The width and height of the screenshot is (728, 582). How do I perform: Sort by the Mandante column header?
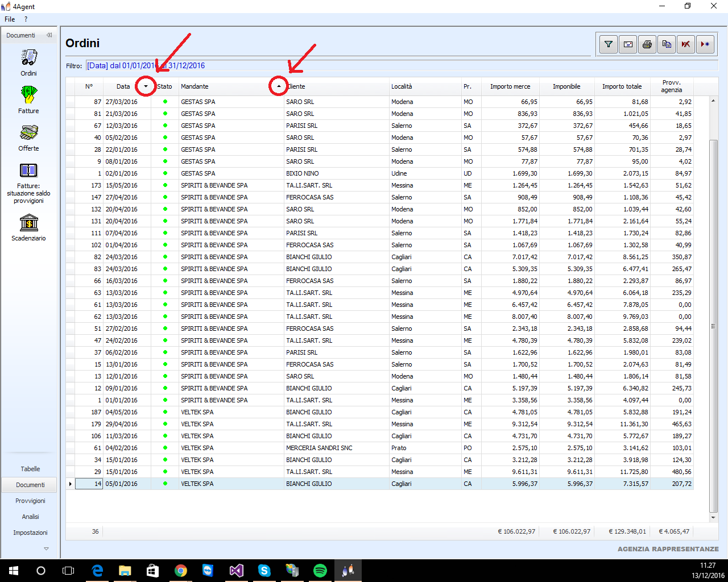point(231,86)
